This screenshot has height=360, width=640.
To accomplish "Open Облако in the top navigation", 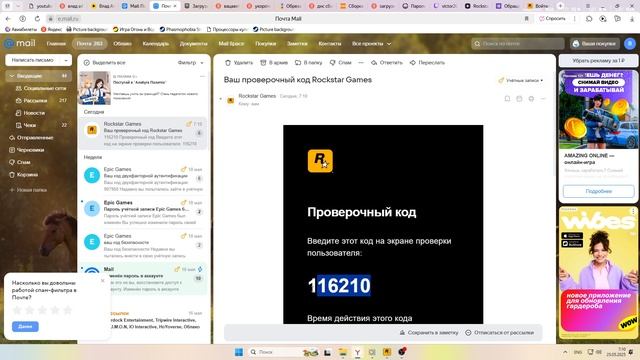I will [x=122, y=43].
